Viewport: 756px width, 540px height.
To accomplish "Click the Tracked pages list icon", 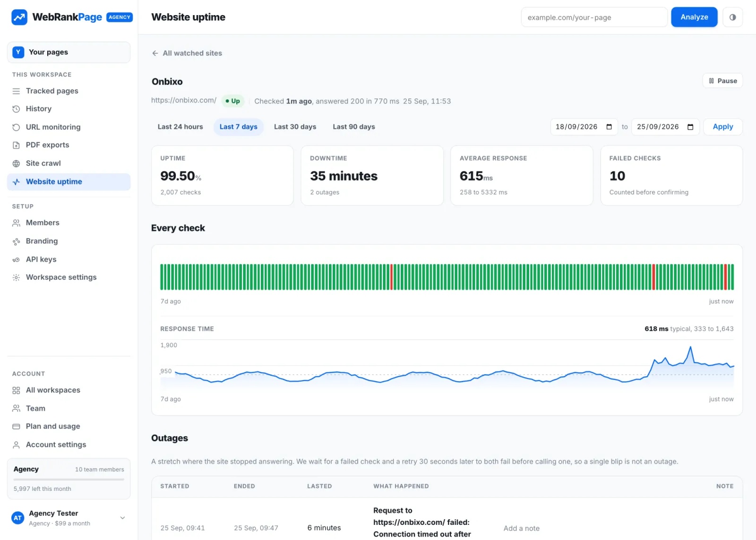I will (x=16, y=91).
